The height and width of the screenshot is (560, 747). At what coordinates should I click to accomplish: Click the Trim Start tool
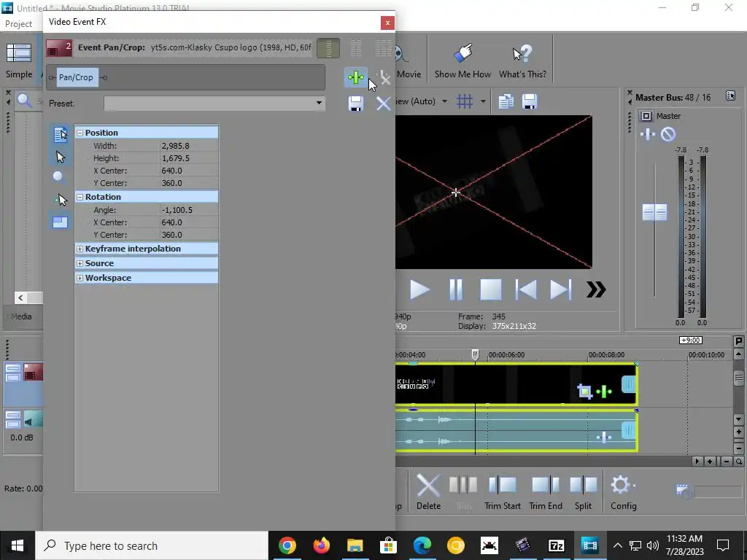click(502, 492)
